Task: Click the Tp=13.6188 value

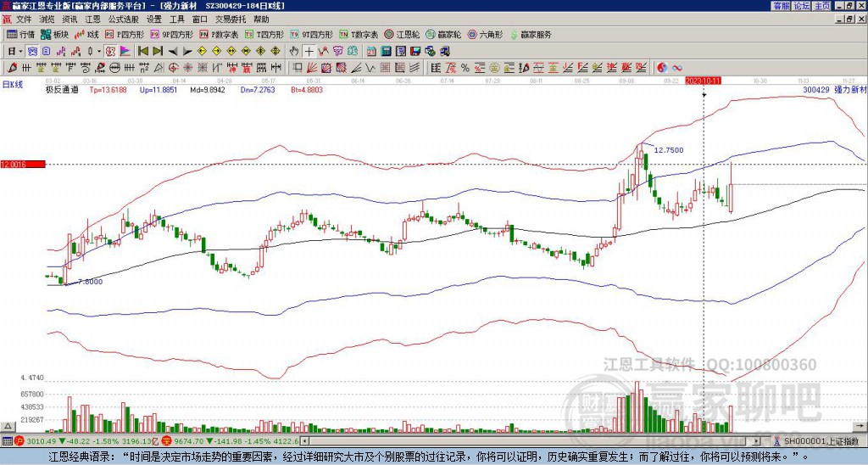Action: pos(108,89)
